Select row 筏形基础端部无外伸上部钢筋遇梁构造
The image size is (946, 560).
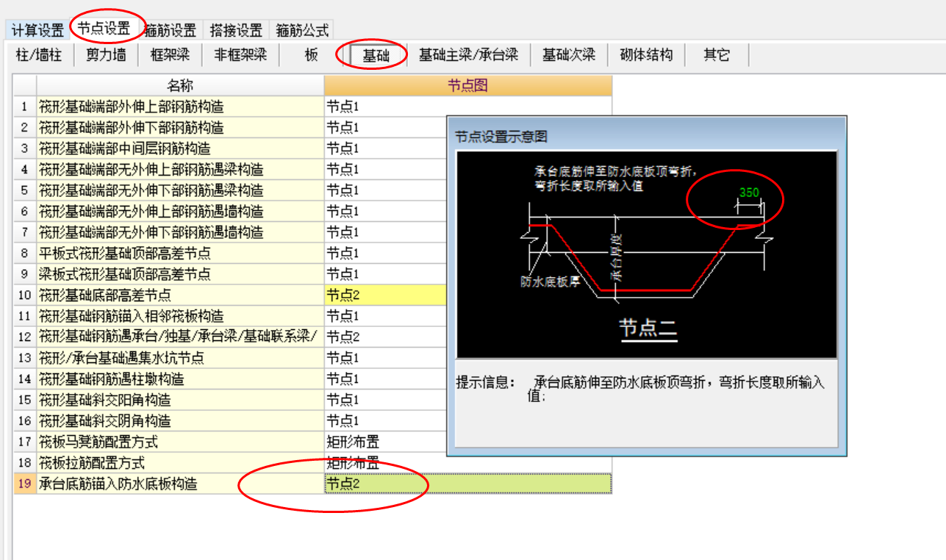pos(180,169)
